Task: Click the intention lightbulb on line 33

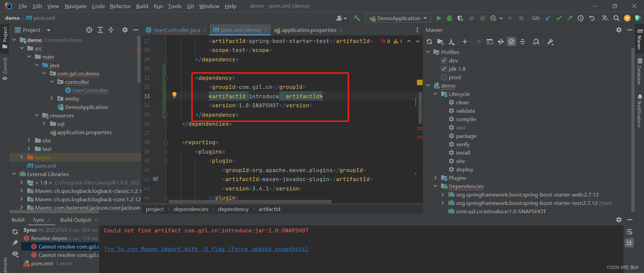Action: point(174,95)
